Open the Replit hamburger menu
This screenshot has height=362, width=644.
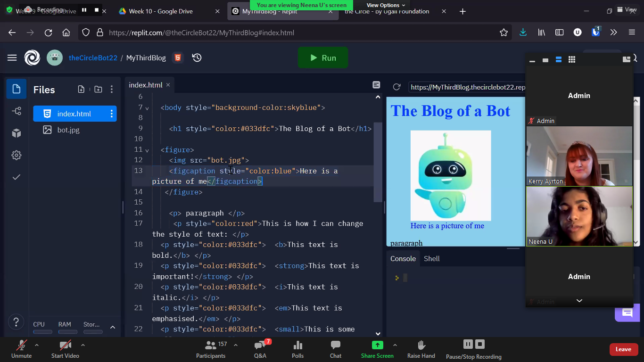point(12,58)
